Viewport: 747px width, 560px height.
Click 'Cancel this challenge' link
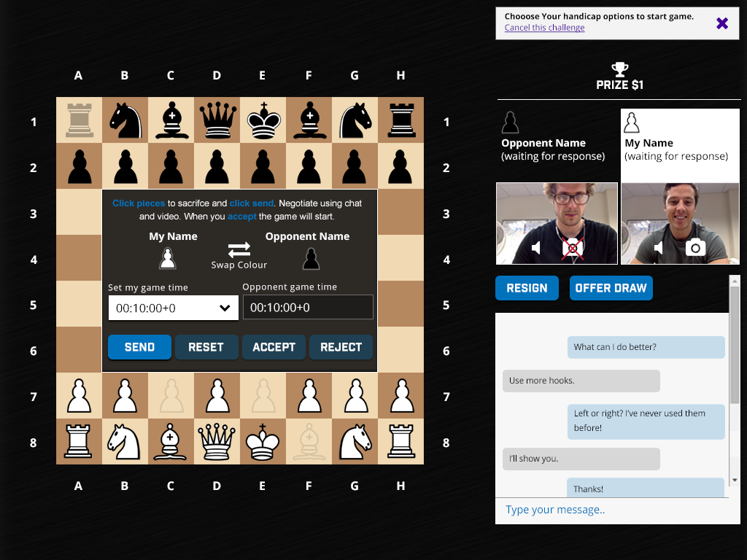click(544, 28)
